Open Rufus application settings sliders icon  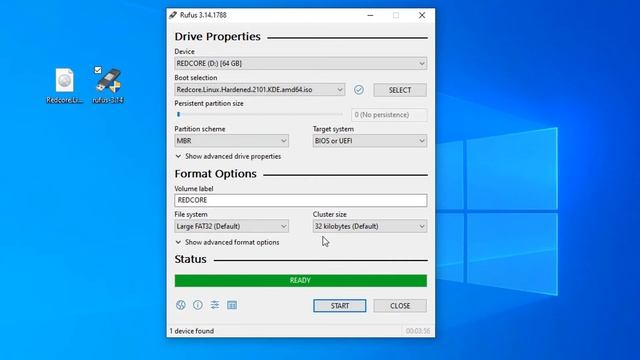[x=215, y=305]
